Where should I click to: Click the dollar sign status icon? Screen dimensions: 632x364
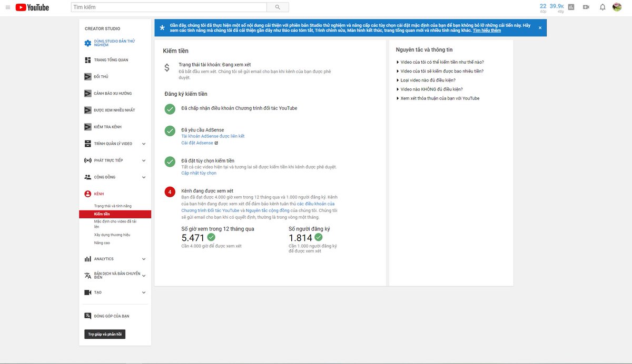[x=167, y=67]
